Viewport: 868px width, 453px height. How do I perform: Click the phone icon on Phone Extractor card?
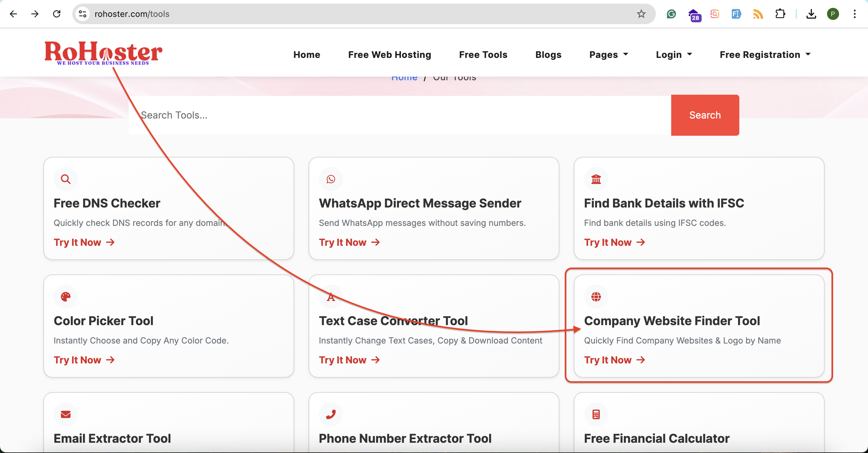click(x=331, y=415)
